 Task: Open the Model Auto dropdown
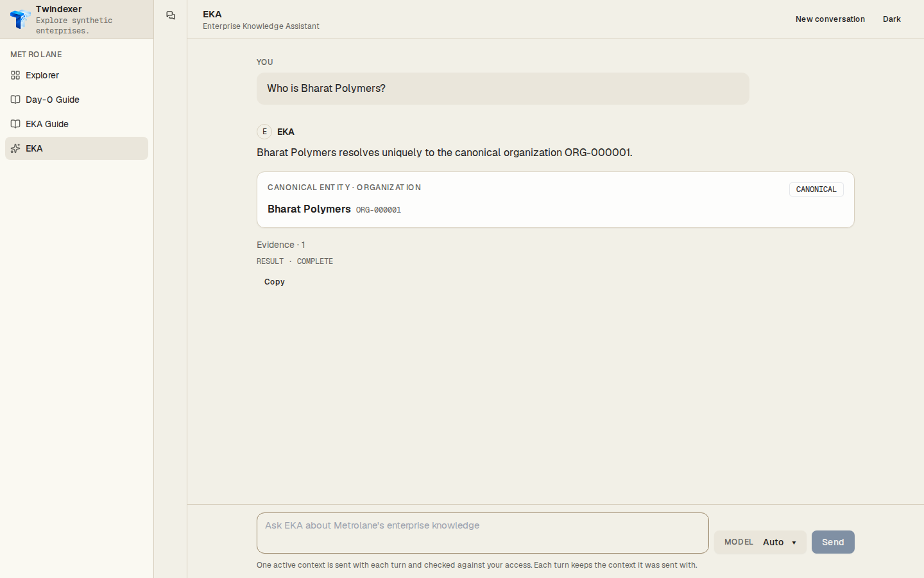[760, 542]
